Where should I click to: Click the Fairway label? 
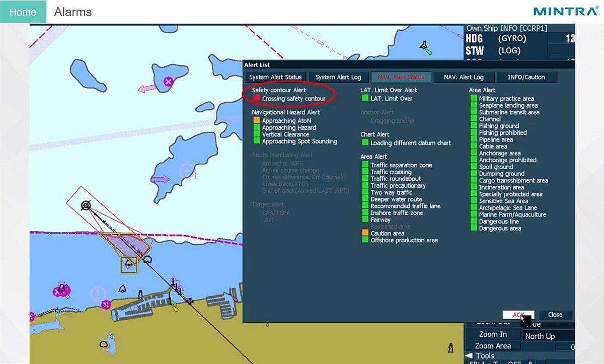[x=381, y=220]
